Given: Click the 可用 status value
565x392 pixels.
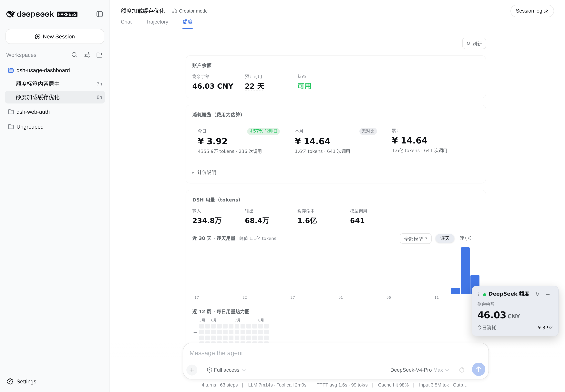Looking at the screenshot, I should 304,86.
